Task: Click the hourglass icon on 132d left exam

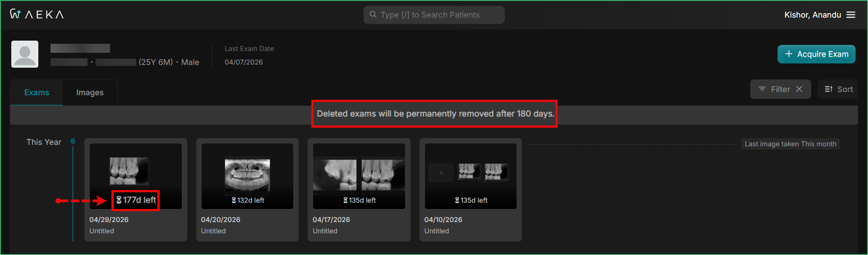Action: [x=234, y=200]
